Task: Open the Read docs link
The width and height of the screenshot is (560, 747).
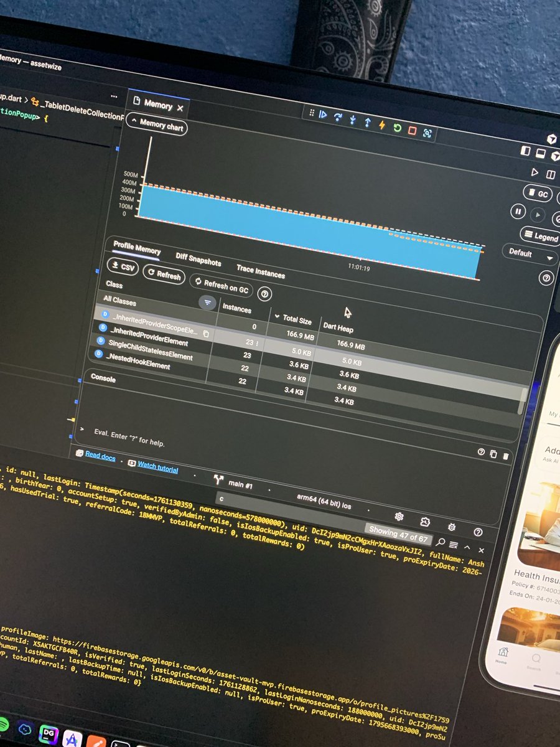Action: click(100, 456)
